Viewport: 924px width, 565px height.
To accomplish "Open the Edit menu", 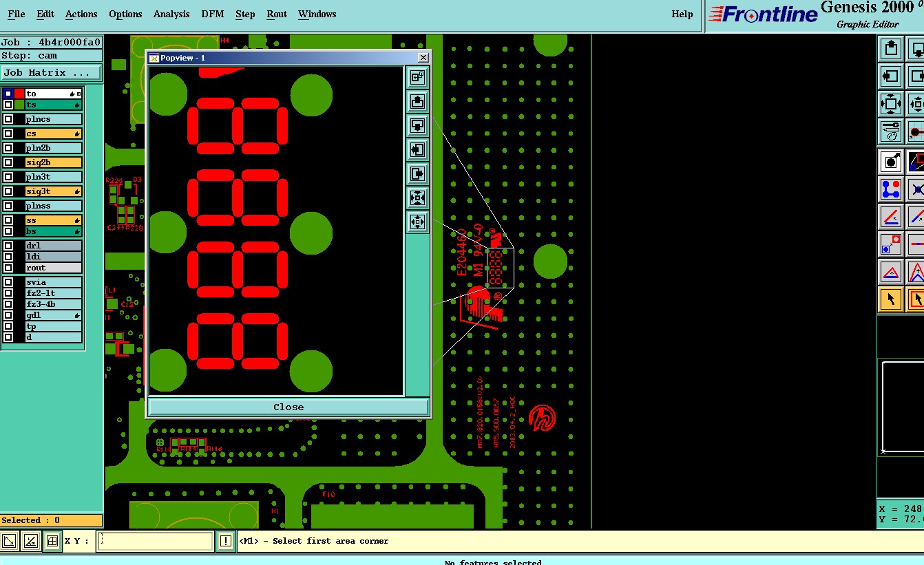I will click(x=45, y=14).
